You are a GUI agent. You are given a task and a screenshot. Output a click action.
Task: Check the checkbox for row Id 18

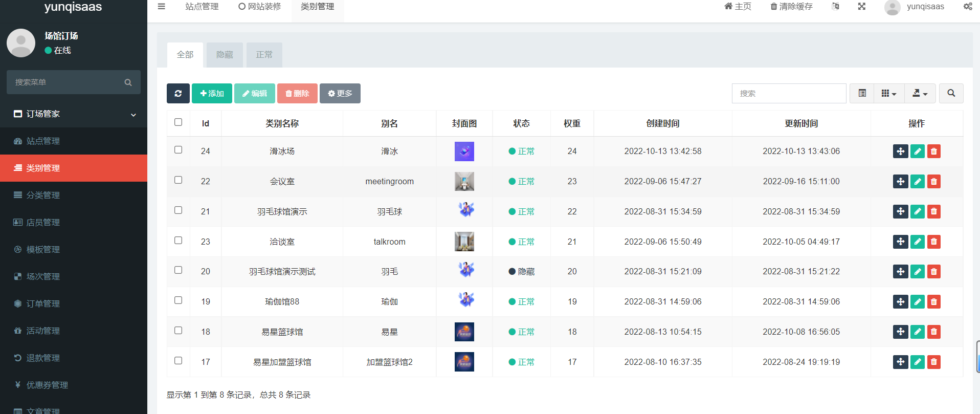[178, 331]
